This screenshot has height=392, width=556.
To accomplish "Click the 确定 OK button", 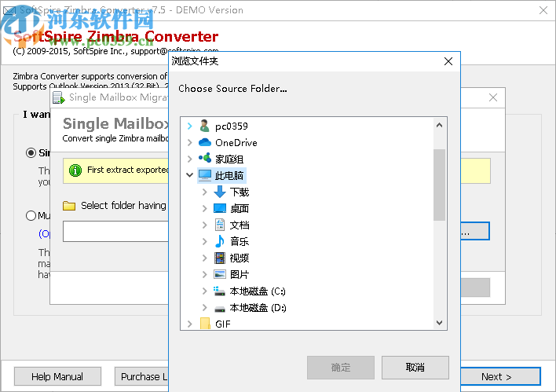I will tap(341, 368).
